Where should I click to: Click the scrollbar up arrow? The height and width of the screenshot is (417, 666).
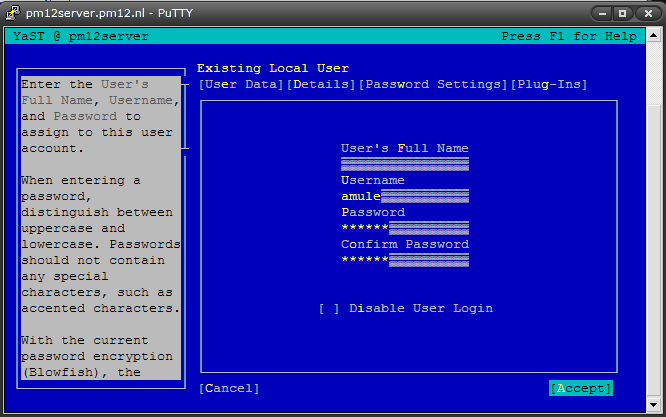tap(654, 35)
